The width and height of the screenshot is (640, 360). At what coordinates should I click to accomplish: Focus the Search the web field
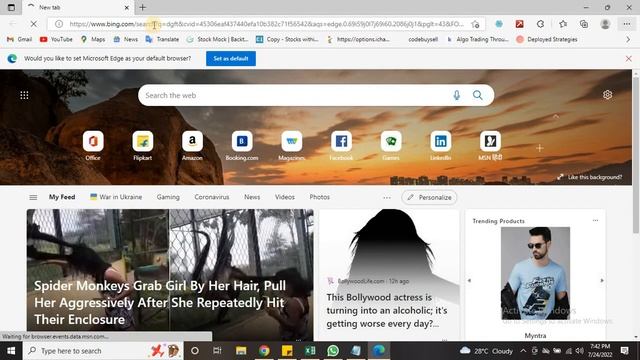316,95
